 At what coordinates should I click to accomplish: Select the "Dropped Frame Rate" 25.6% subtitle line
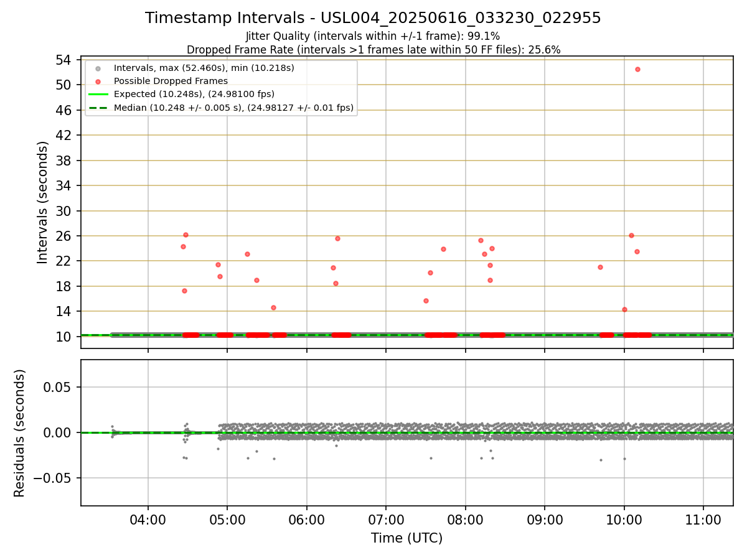click(x=373, y=50)
